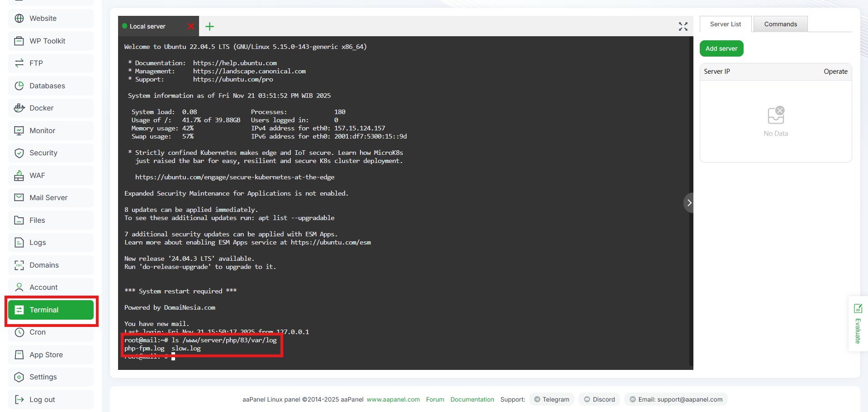Open the Forum link in footer

[x=435, y=399]
